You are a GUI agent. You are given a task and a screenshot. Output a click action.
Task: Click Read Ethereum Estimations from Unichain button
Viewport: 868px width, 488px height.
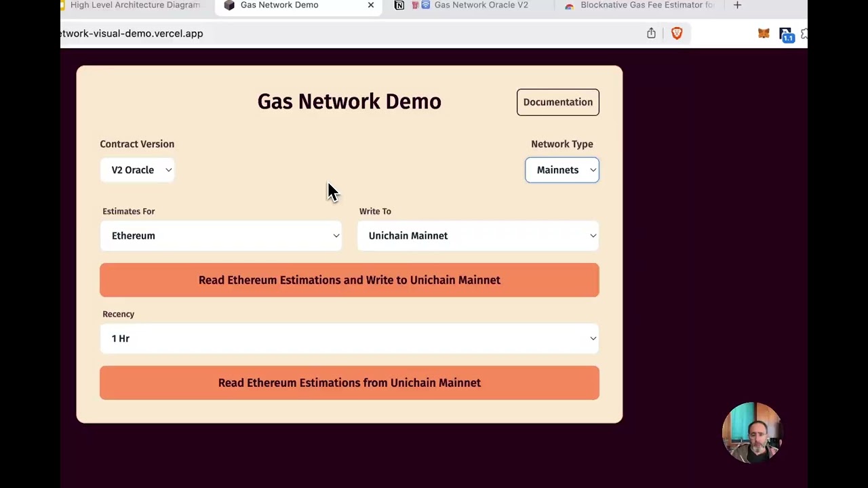(349, 383)
